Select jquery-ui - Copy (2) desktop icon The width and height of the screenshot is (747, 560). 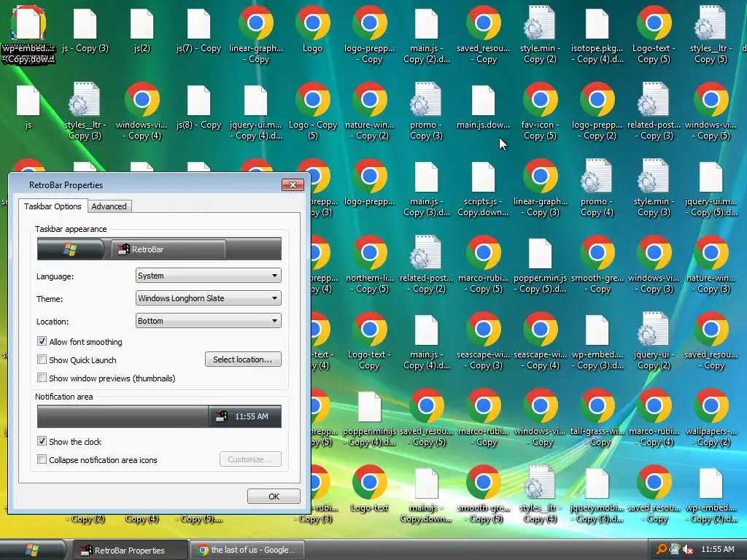654,341
